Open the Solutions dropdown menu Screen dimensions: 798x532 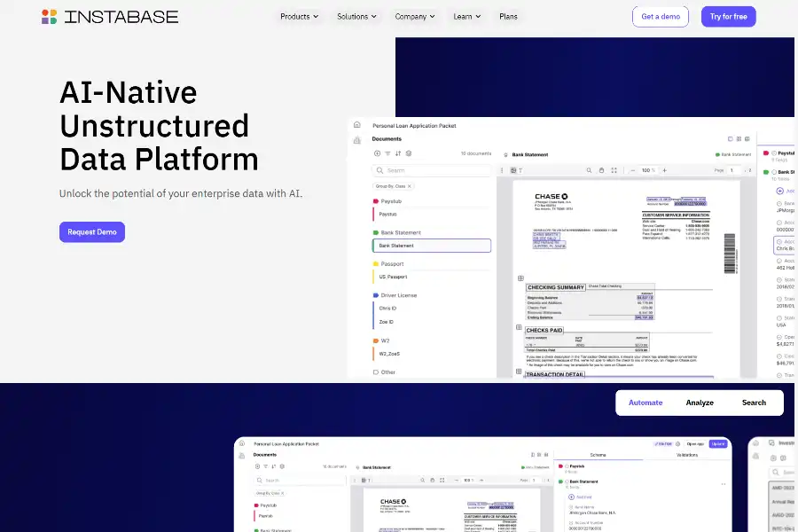click(x=356, y=16)
